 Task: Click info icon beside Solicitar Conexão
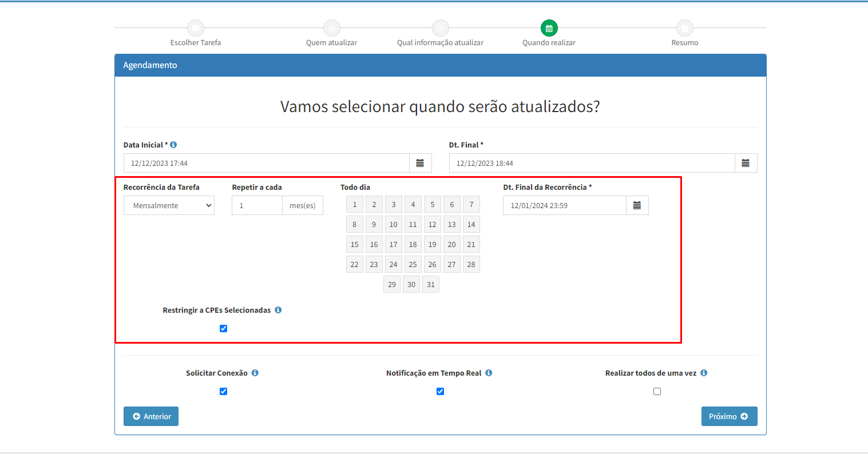click(x=255, y=373)
